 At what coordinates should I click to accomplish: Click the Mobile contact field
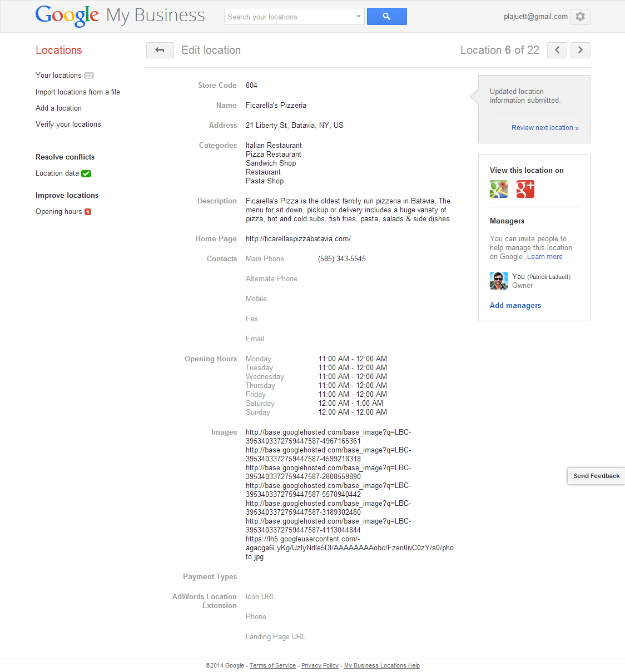256,298
